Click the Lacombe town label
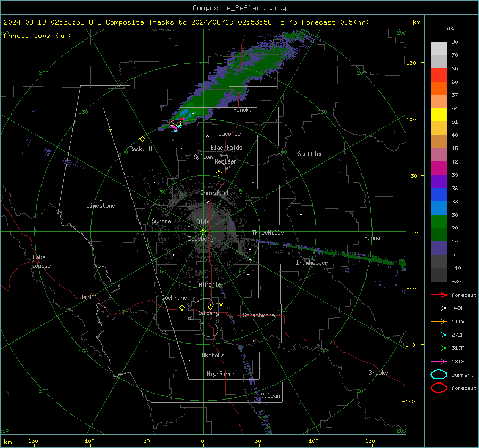Screen dimensions: 479x448 coord(229,134)
